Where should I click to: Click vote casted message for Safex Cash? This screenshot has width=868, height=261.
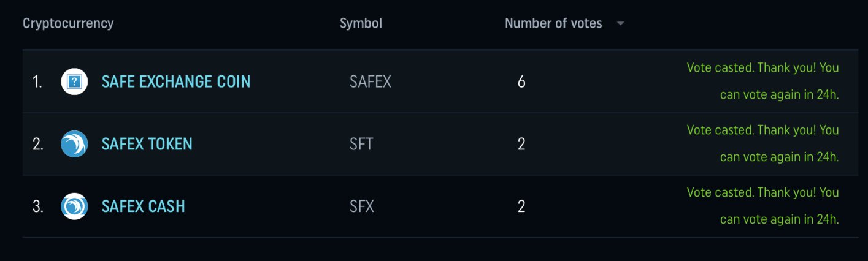pyautogui.click(x=762, y=206)
